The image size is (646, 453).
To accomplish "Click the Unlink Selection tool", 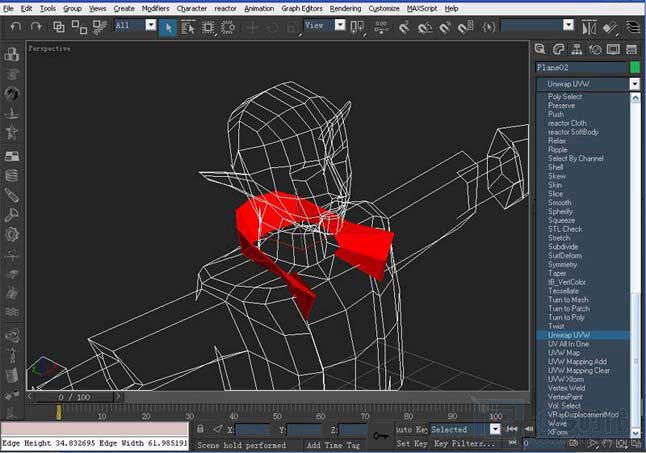I will coord(79,27).
